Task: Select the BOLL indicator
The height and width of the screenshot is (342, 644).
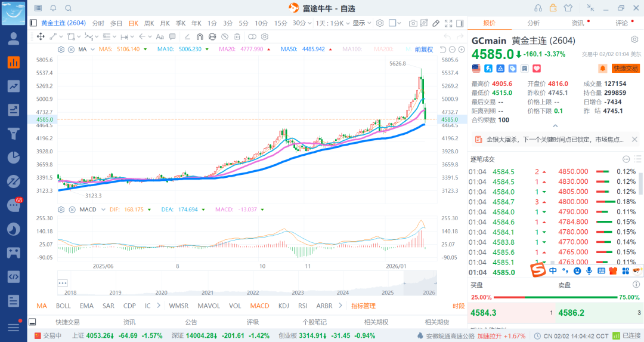Action: (63, 306)
